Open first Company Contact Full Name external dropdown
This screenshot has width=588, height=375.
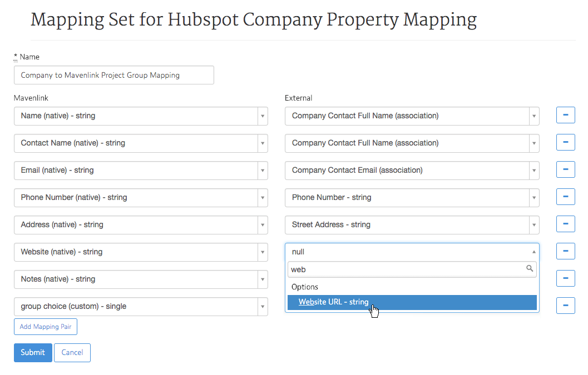tap(412, 116)
